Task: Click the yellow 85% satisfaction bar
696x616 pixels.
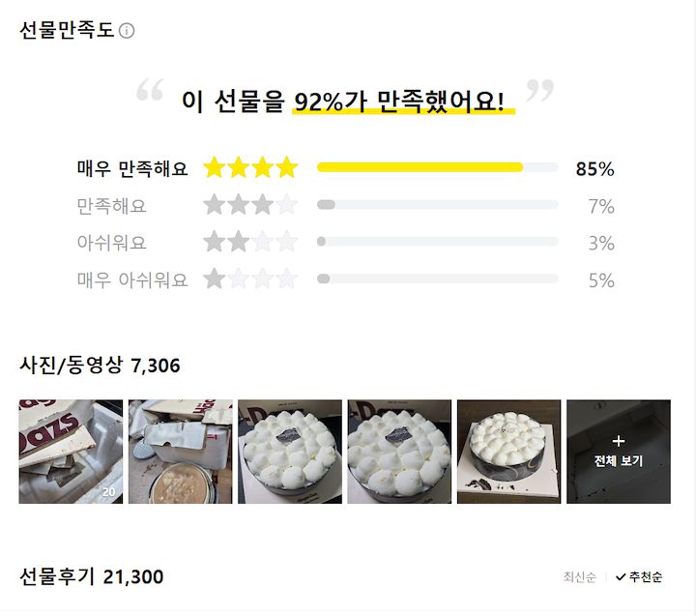Action: point(420,168)
